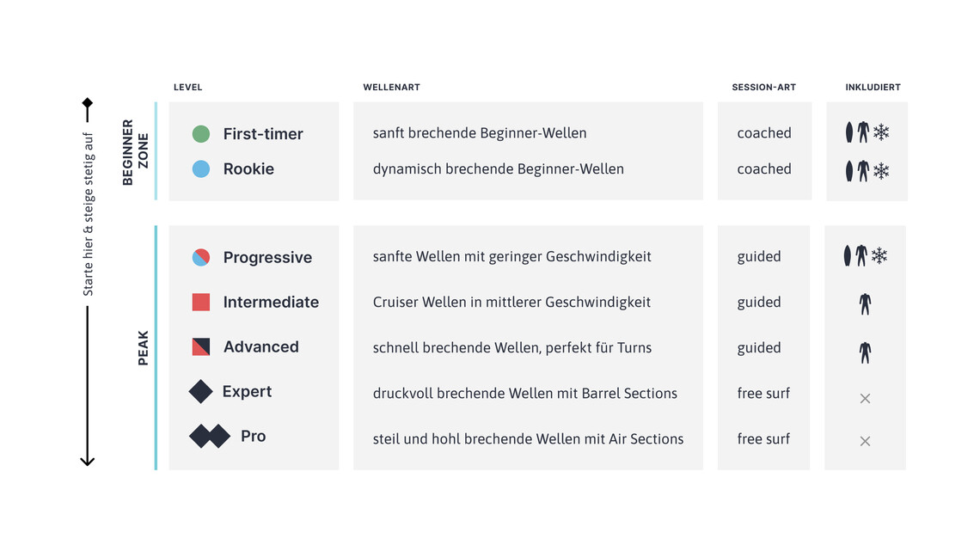Click the X mark in Pro row

(865, 441)
